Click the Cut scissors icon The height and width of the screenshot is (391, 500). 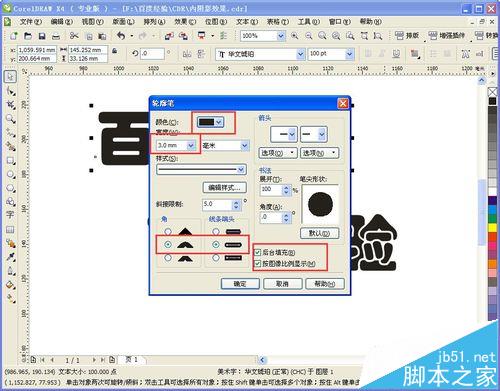(x=74, y=35)
